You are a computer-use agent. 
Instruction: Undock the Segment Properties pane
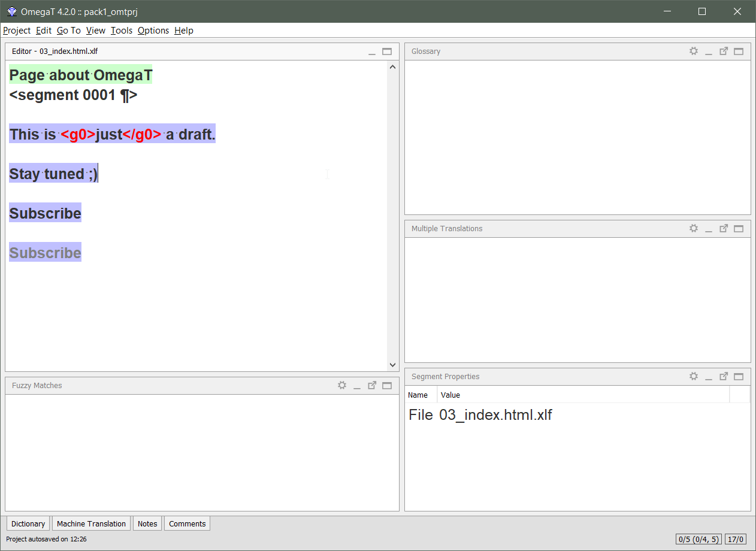(x=724, y=376)
